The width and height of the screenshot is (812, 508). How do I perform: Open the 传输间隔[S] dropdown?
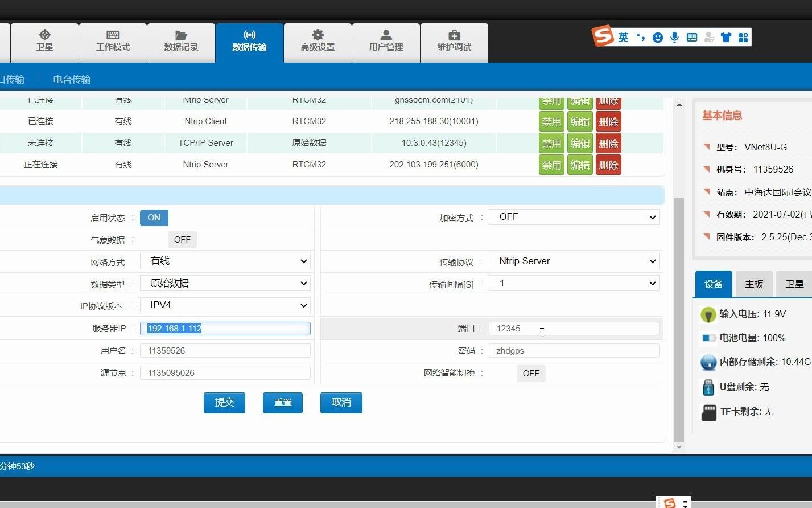coord(574,284)
